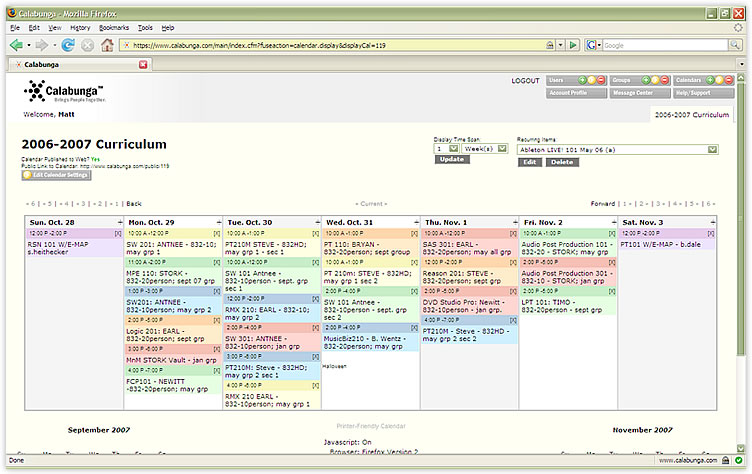Image resolution: width=752 pixels, height=474 pixels.
Task: Reload the page with the refresh icon
Action: [x=68, y=45]
